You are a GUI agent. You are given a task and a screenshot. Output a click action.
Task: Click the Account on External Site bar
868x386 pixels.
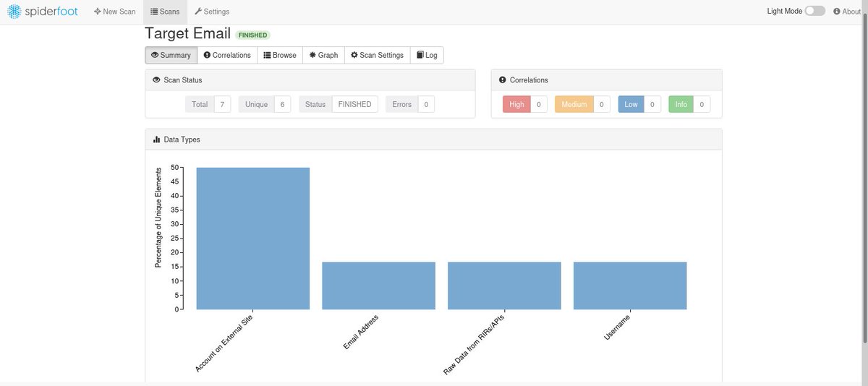pos(253,239)
